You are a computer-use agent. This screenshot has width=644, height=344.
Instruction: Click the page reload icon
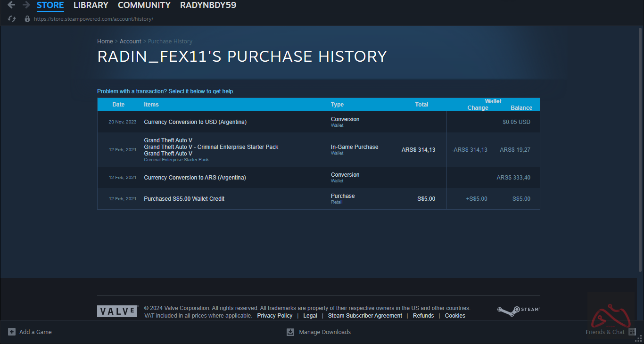(x=12, y=19)
